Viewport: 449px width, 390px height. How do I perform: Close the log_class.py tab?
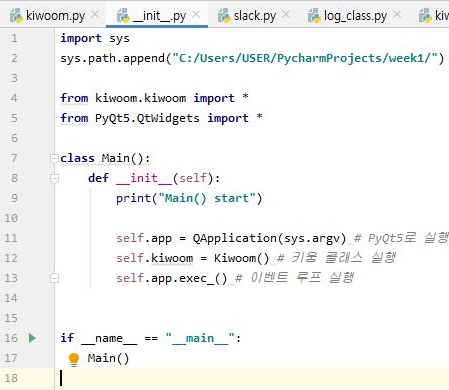click(x=397, y=14)
